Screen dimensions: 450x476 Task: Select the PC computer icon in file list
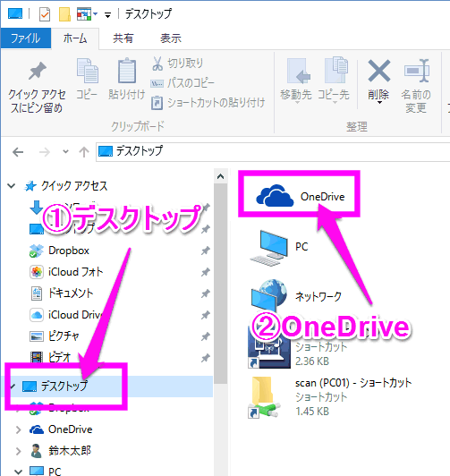coord(269,248)
